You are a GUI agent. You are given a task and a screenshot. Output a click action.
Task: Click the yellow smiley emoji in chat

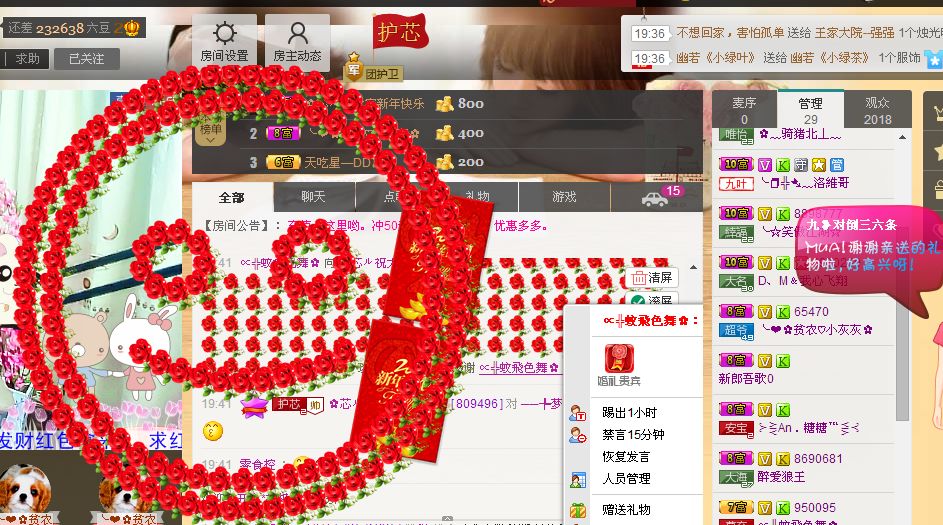coord(212,431)
